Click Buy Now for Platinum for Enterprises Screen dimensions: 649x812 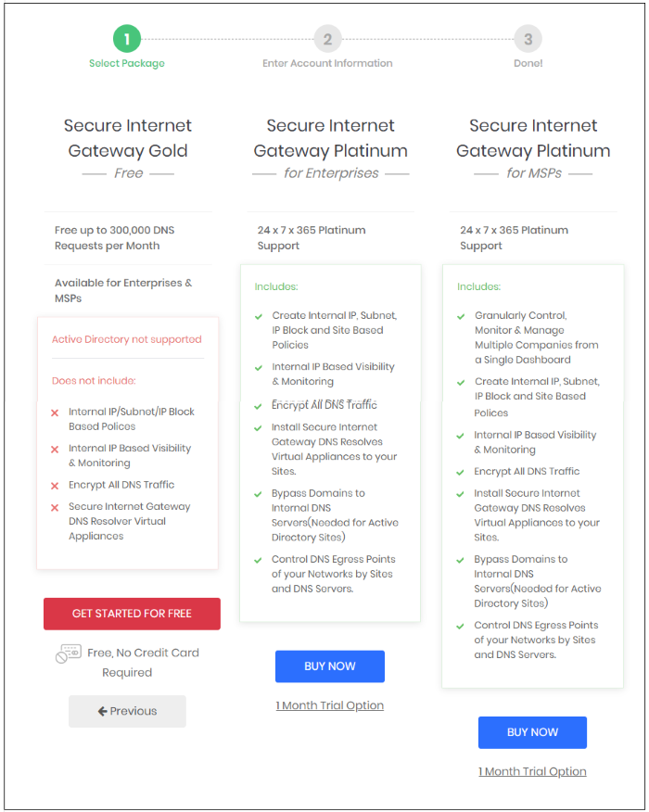coord(330,666)
